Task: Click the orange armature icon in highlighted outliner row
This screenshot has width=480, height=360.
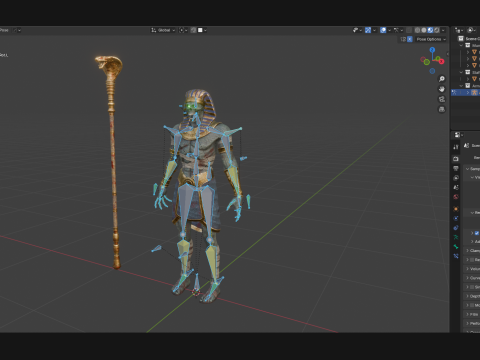Action: pyautogui.click(x=474, y=92)
